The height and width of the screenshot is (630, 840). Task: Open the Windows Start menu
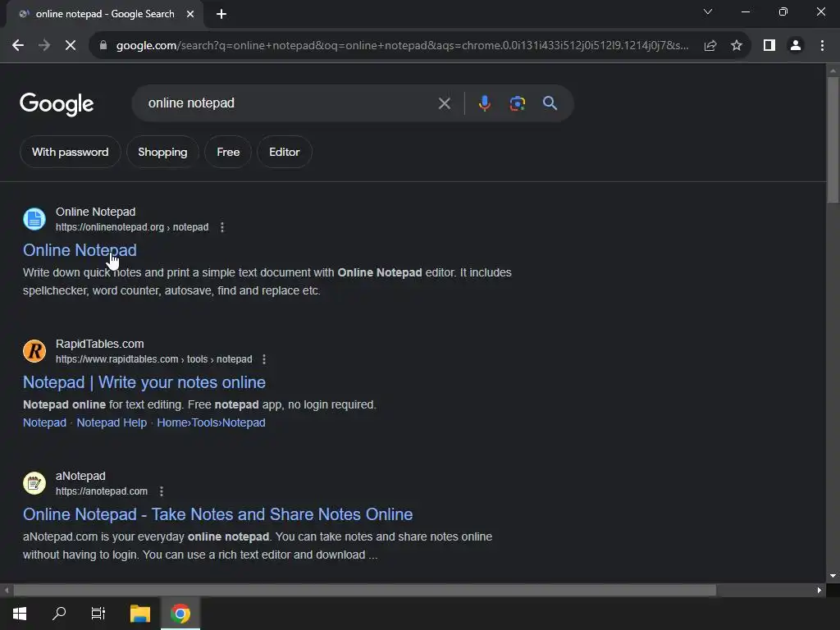(20, 614)
